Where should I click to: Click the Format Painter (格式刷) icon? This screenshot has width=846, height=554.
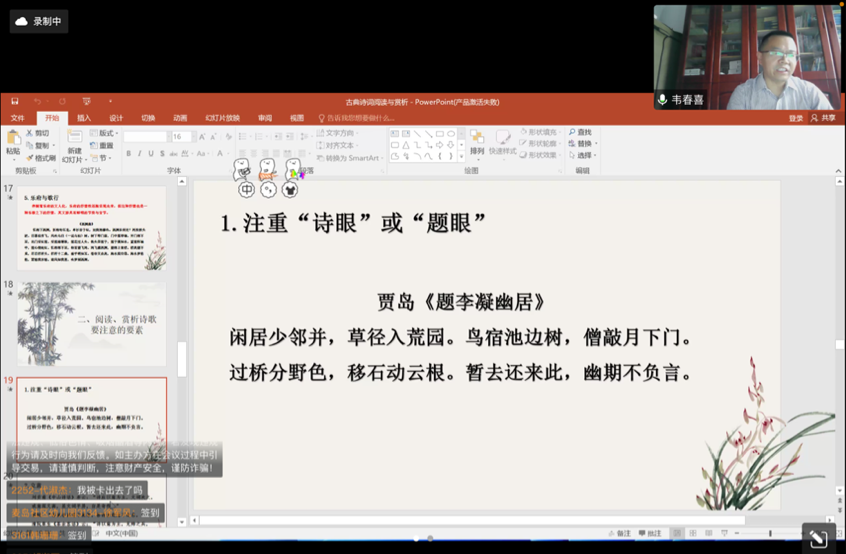(x=30, y=158)
